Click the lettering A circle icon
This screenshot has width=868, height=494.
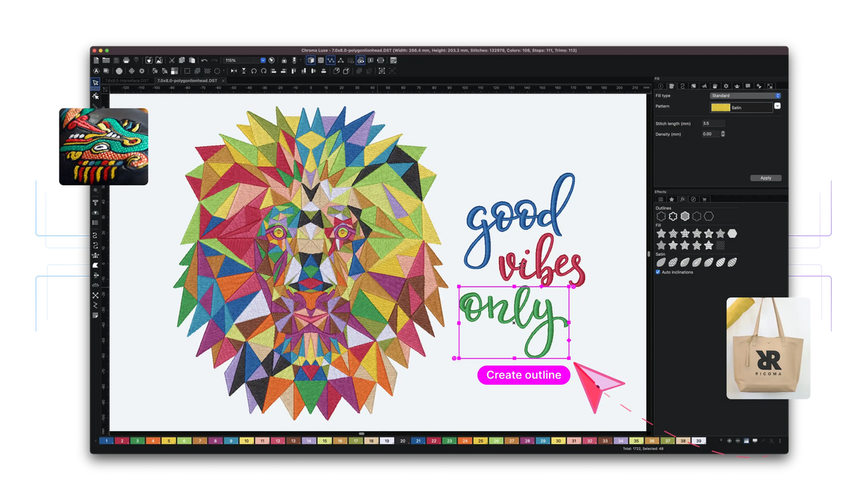[95, 71]
